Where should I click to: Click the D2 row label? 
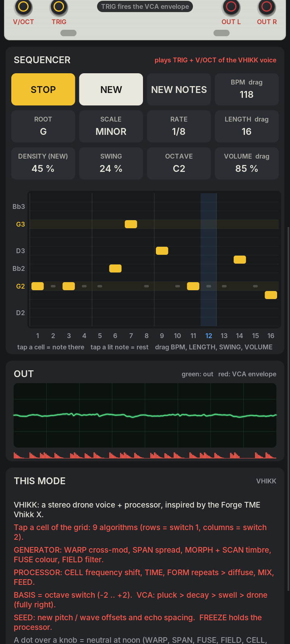pyautogui.click(x=21, y=313)
